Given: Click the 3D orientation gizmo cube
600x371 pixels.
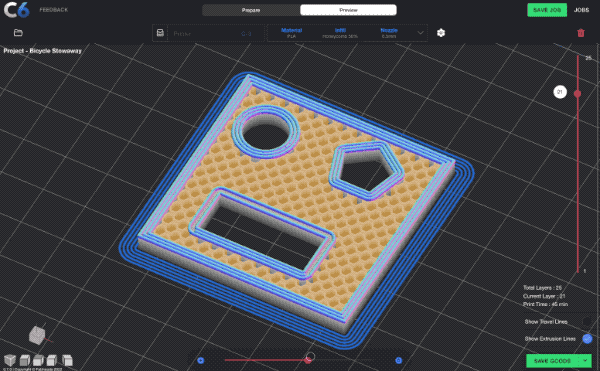Looking at the screenshot, I should click(37, 335).
